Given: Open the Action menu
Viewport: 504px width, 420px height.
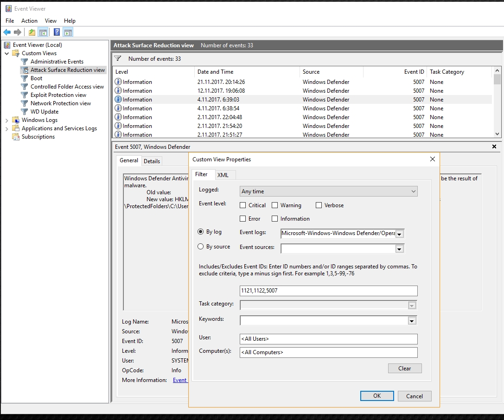Looking at the screenshot, I should (x=29, y=21).
